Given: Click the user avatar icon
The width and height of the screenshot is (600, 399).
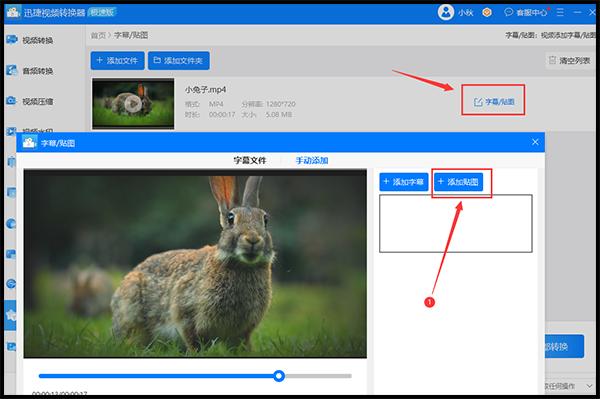Looking at the screenshot, I should (446, 12).
